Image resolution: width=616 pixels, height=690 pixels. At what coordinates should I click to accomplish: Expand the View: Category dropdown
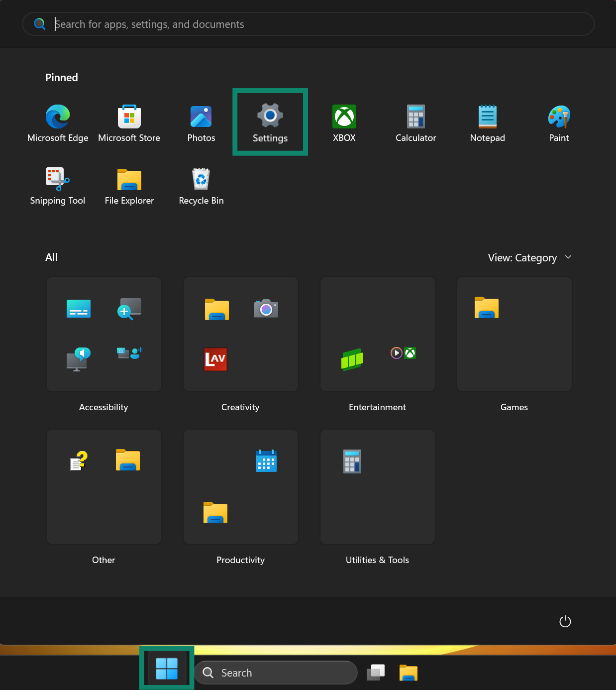(529, 257)
